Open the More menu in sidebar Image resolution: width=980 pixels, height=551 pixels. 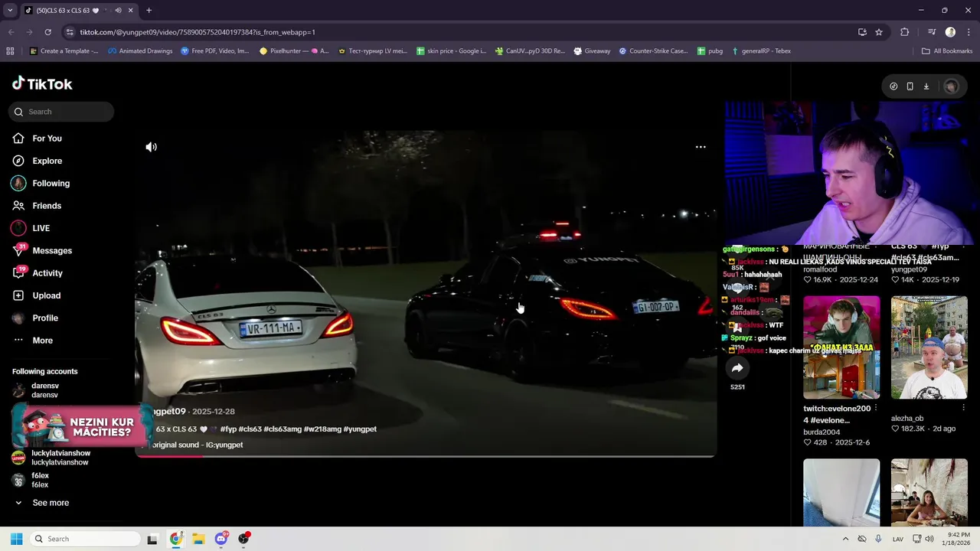(x=32, y=340)
